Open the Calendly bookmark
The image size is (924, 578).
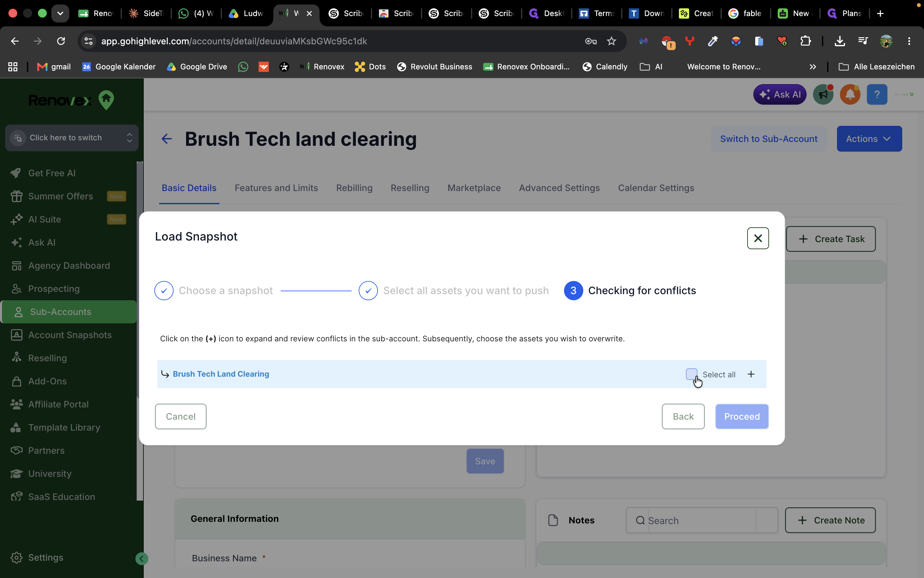[x=605, y=66]
